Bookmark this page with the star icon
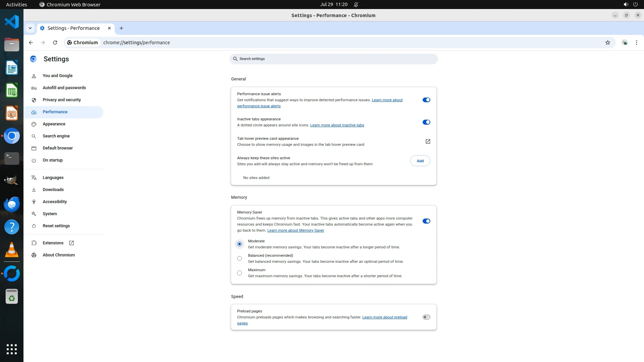The height and width of the screenshot is (362, 644). point(607,43)
